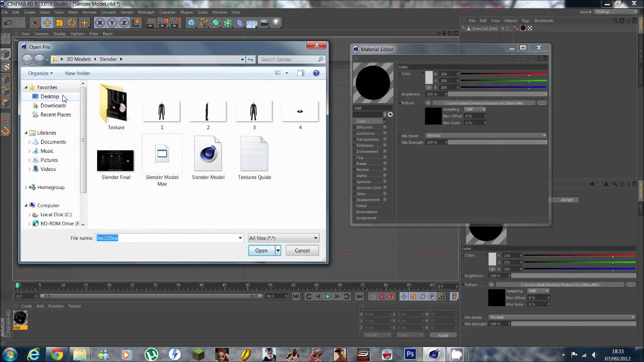Activate the Scale tool in top toolbar
The image size is (644, 362).
59,23
